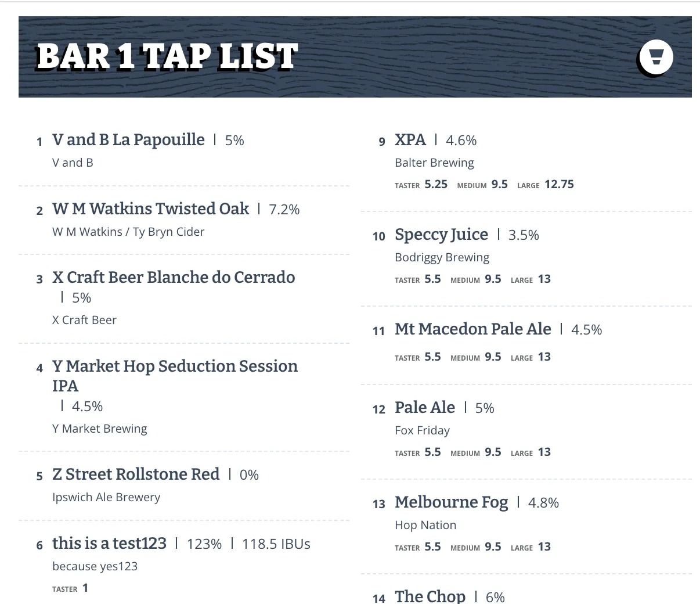Open the 'this is a test123' item
Image resolution: width=700 pixels, height=604 pixels.
click(109, 544)
